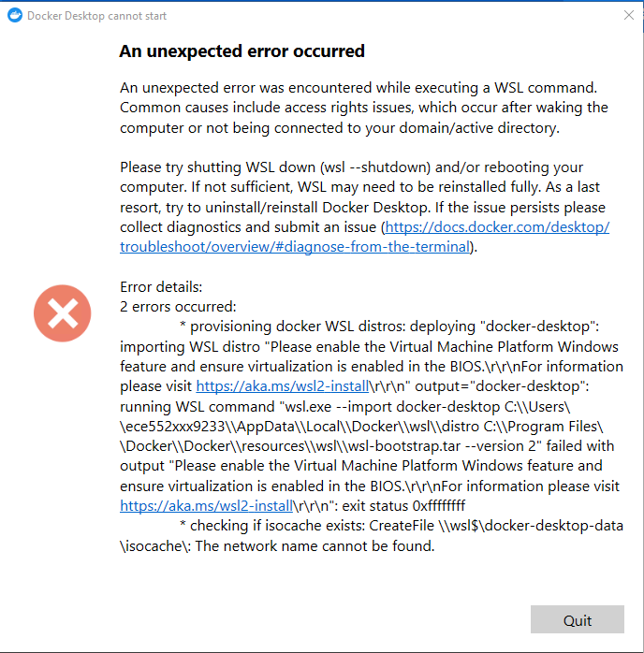Screen dimensions: 644x653
Task: Click the Quit button
Action: (x=577, y=619)
